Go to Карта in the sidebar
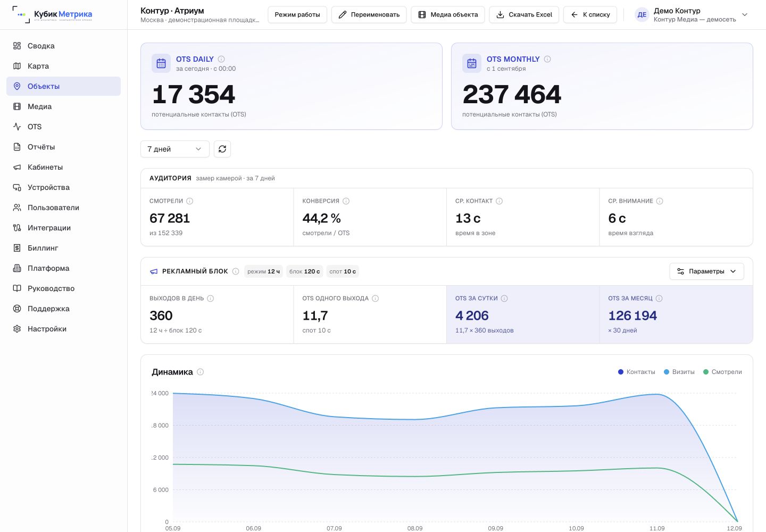The width and height of the screenshot is (766, 532). (x=63, y=66)
